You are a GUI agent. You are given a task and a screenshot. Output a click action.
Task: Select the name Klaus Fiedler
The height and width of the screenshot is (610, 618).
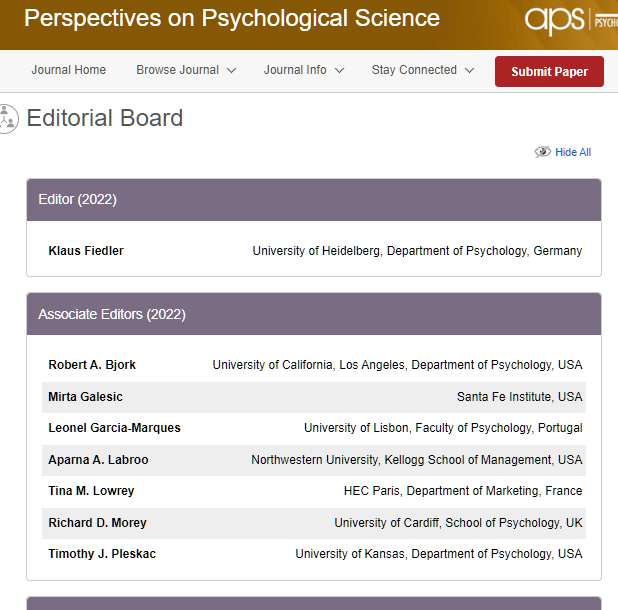coord(86,251)
